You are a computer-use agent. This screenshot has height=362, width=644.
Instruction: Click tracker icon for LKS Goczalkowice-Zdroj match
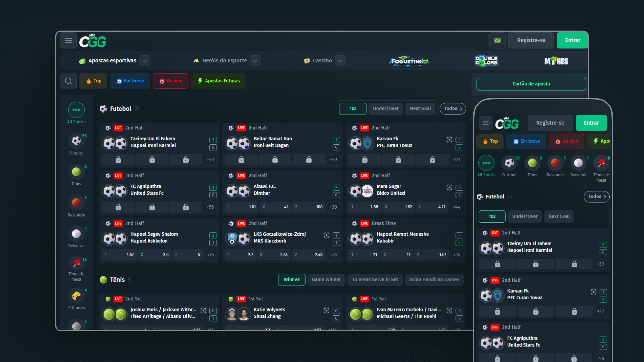coord(326,235)
